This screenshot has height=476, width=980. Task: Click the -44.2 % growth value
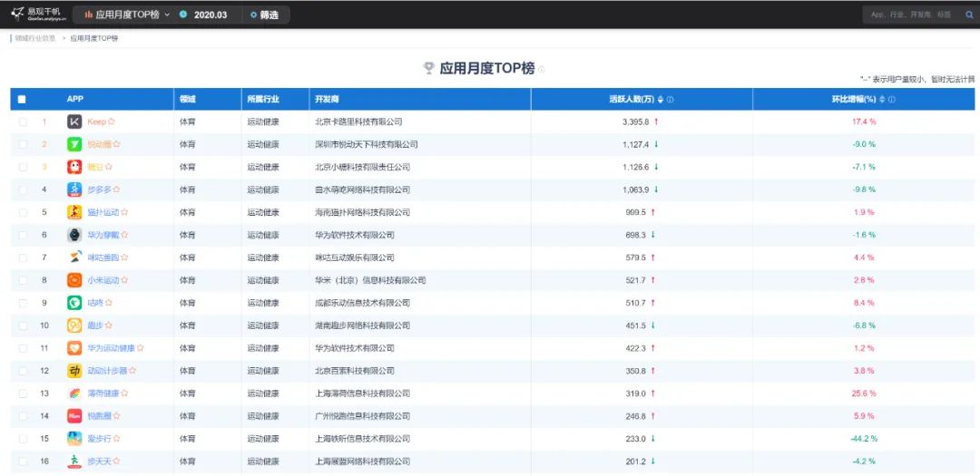[x=864, y=439]
